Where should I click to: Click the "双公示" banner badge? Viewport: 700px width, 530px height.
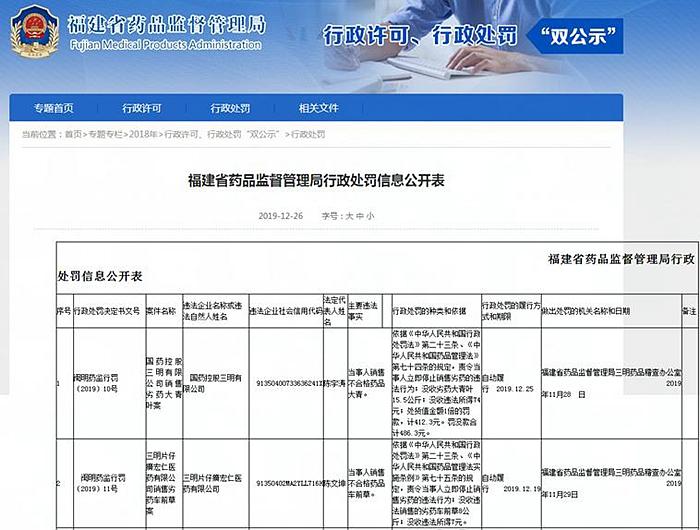point(576,36)
